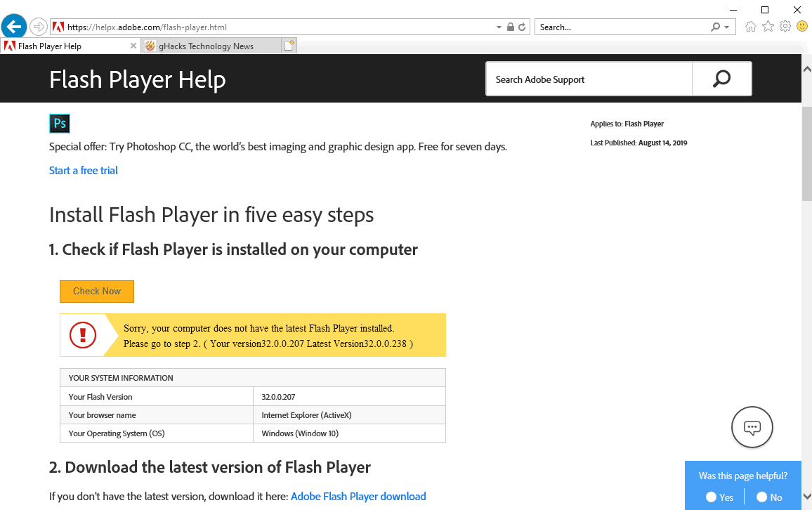Close the Flash Player Help tab
The height and width of the screenshot is (510, 812).
coord(133,46)
